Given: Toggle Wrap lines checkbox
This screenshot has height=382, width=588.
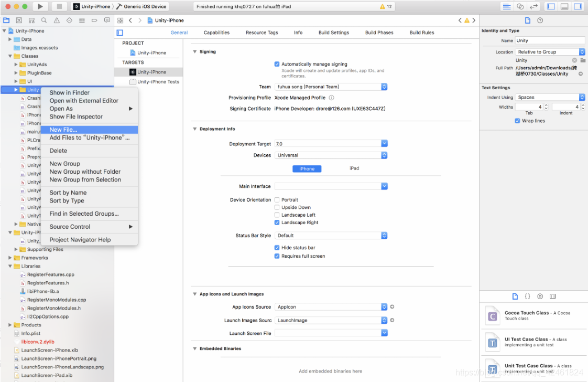Looking at the screenshot, I should click(x=517, y=121).
